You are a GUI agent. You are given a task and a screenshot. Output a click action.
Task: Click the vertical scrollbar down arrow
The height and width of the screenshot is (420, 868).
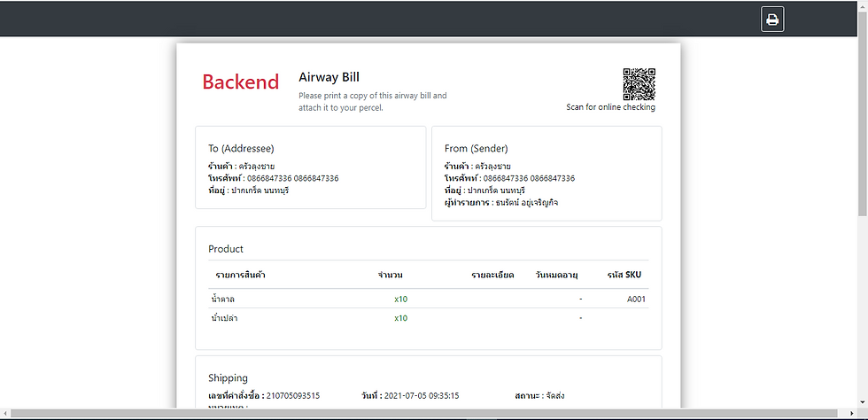(x=863, y=402)
